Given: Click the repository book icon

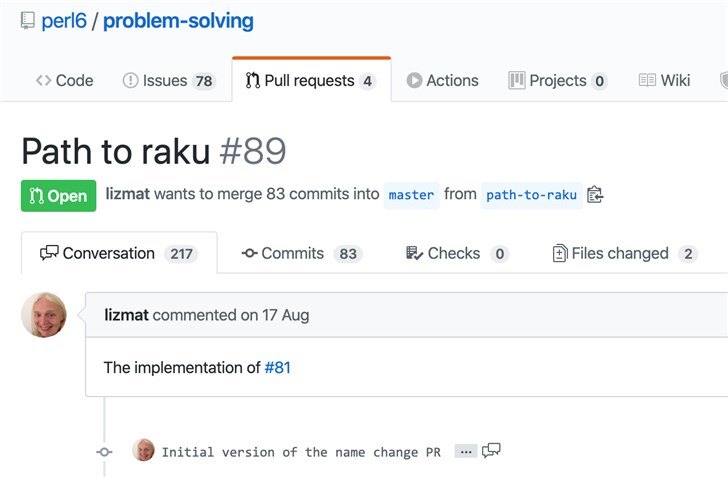Looking at the screenshot, I should pos(27,21).
